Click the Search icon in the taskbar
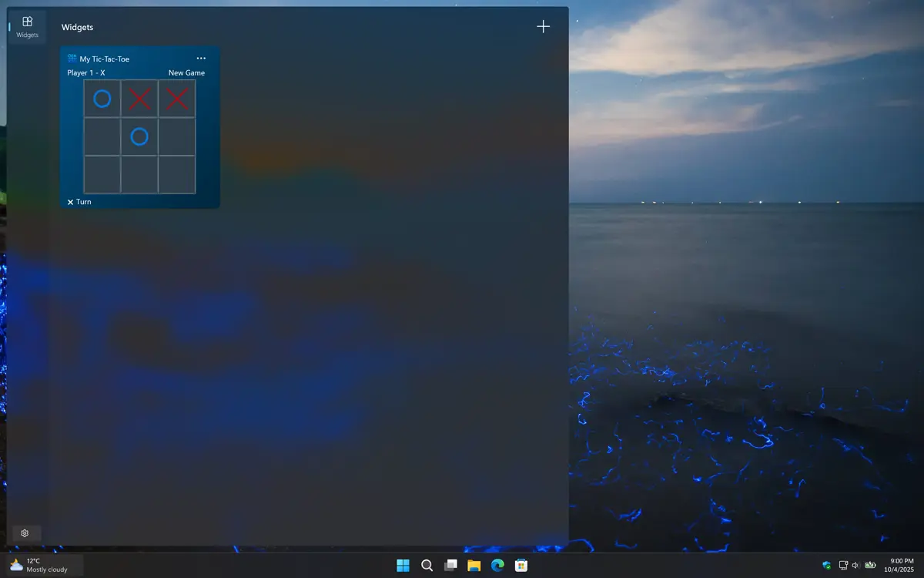This screenshot has height=578, width=924. 427,565
